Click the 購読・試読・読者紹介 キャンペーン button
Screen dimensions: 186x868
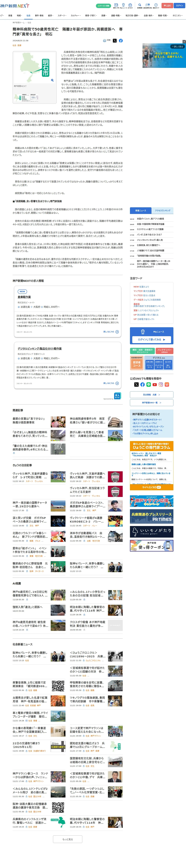[142, 351]
